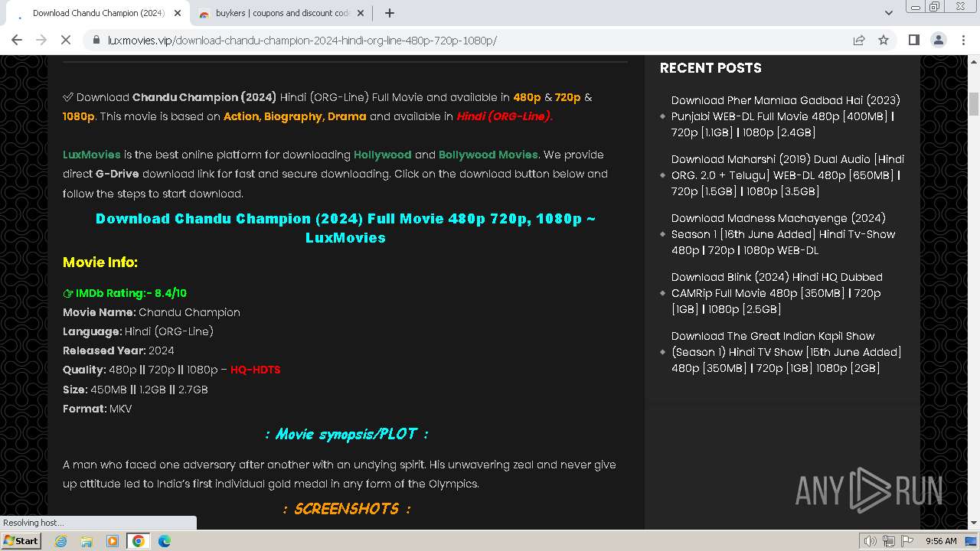
Task: Open Windows Start menu
Action: click(21, 541)
